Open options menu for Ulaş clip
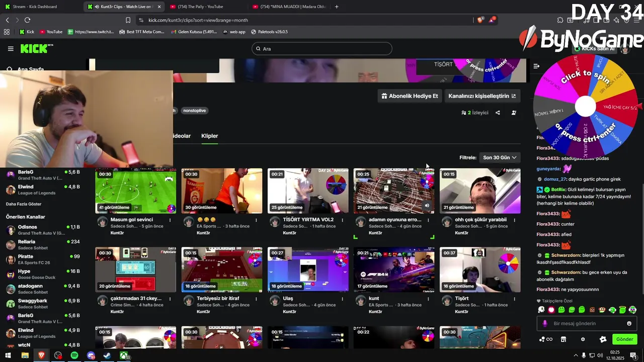 [342, 299]
